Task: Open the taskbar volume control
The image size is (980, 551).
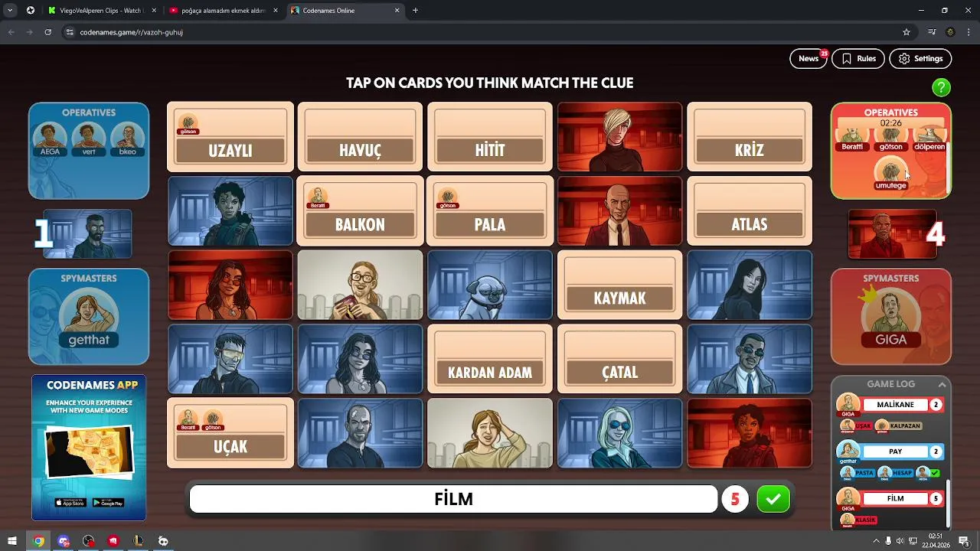Action: click(x=900, y=541)
